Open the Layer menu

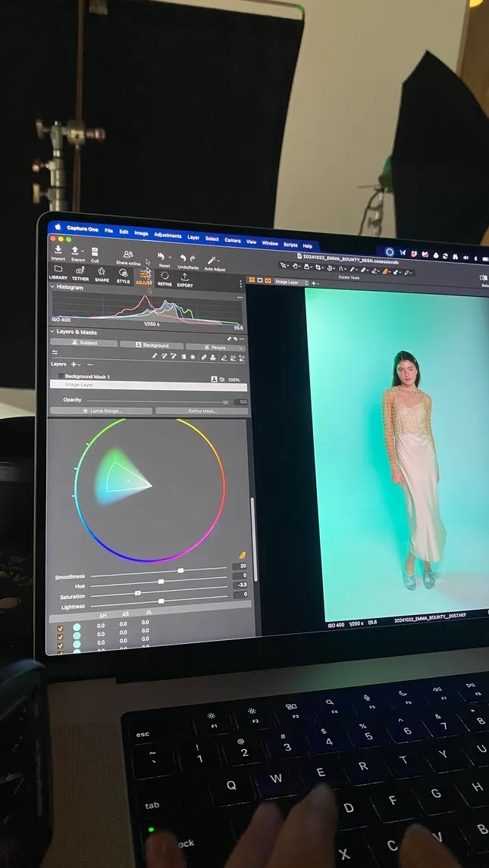point(193,237)
